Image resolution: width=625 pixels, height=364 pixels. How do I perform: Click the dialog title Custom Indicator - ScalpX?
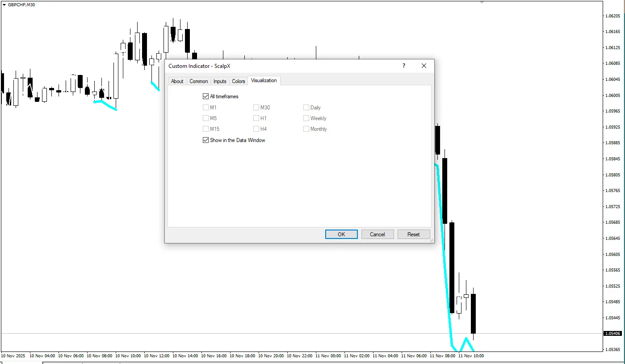point(199,66)
